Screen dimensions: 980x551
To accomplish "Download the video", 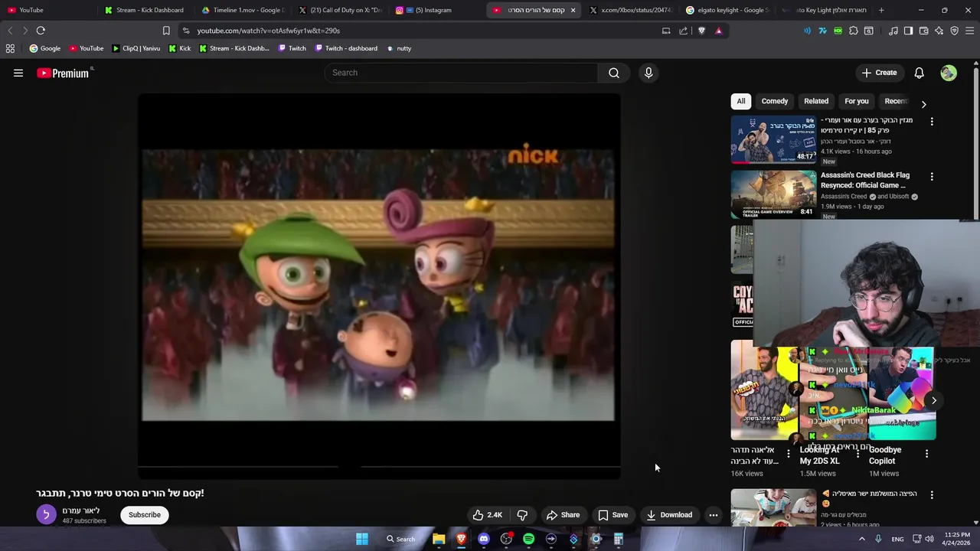I will (669, 515).
